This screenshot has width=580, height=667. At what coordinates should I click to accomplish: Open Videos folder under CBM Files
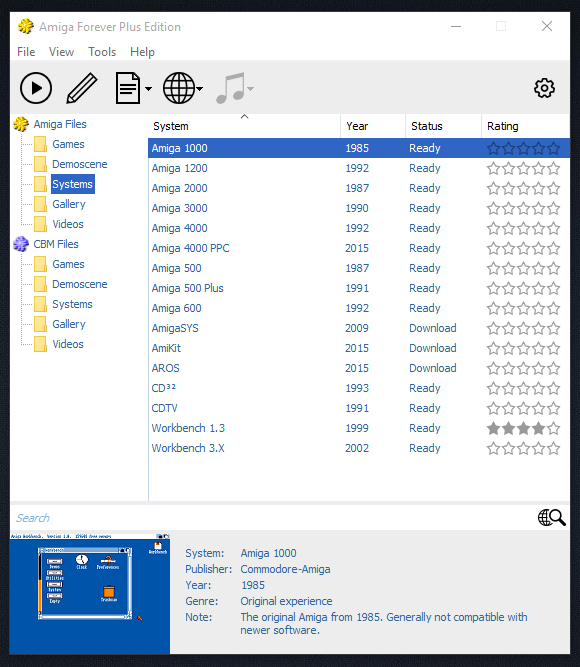68,344
